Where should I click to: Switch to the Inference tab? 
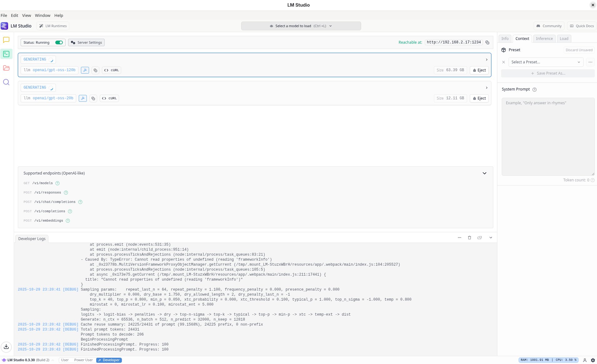click(x=544, y=39)
